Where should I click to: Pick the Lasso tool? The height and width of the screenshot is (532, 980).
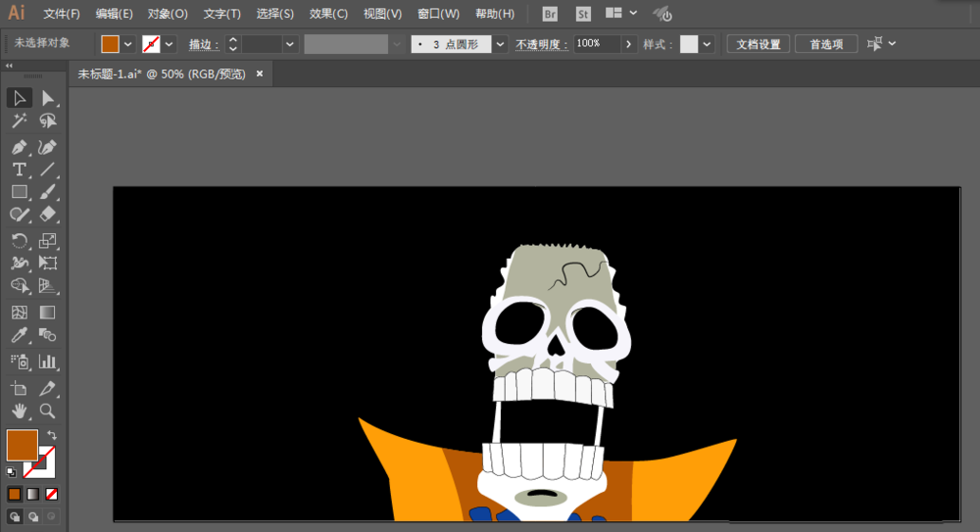tap(47, 121)
